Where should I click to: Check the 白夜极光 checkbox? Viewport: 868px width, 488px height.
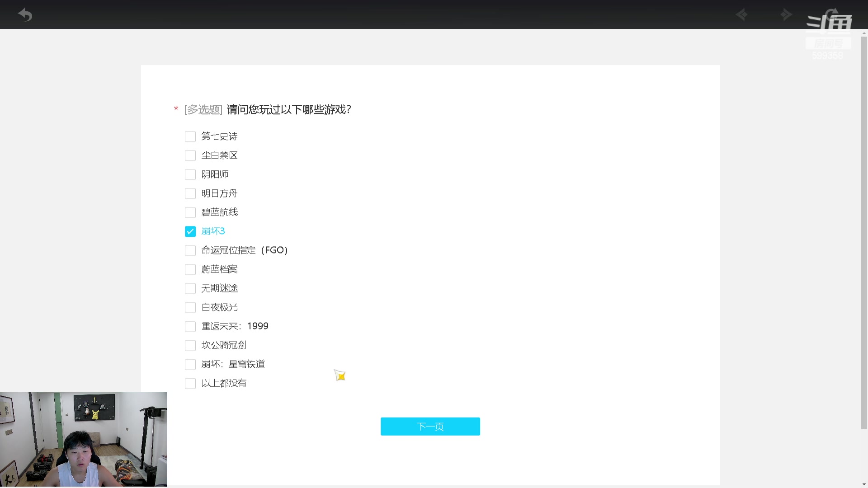tap(190, 307)
